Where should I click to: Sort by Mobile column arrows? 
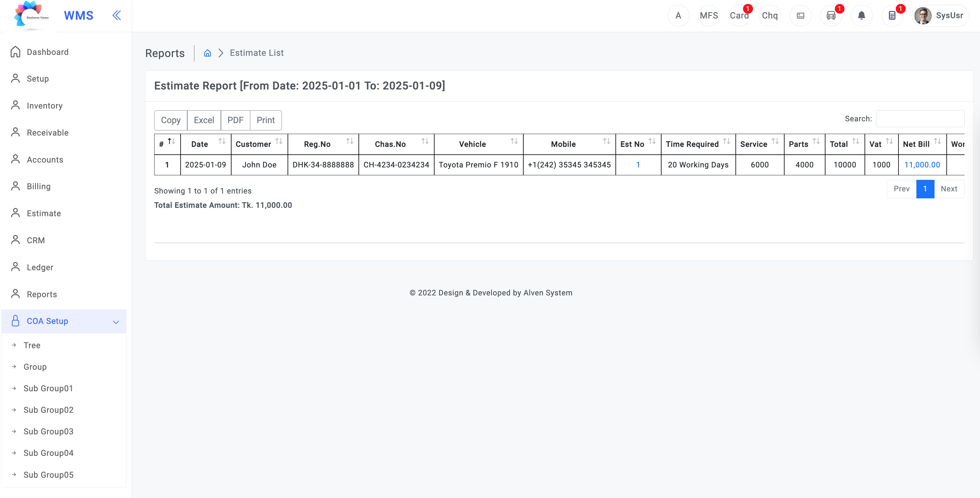click(x=606, y=141)
